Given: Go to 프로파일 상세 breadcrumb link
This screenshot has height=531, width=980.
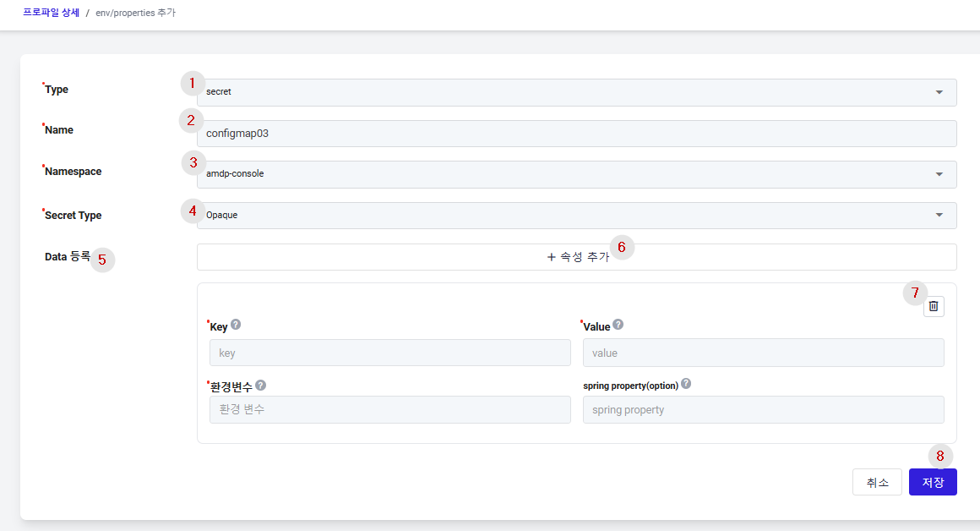Looking at the screenshot, I should [52, 13].
